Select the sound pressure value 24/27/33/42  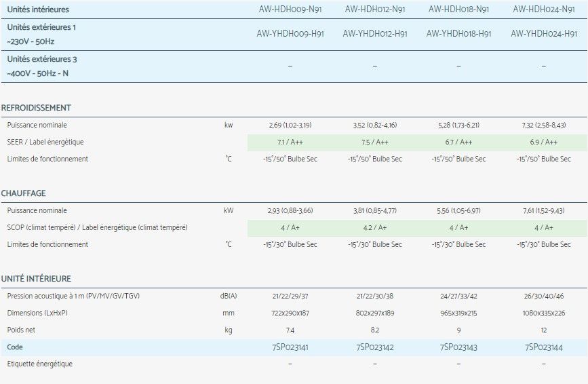[458, 296]
